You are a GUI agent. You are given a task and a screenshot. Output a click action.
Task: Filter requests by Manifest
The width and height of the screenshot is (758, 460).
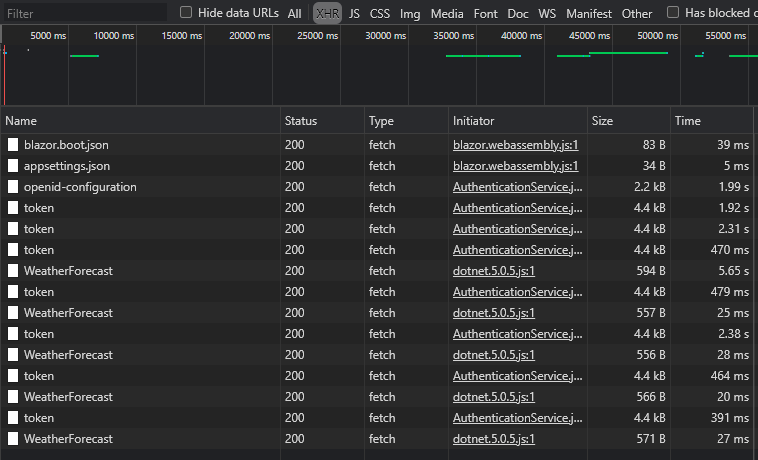[589, 14]
